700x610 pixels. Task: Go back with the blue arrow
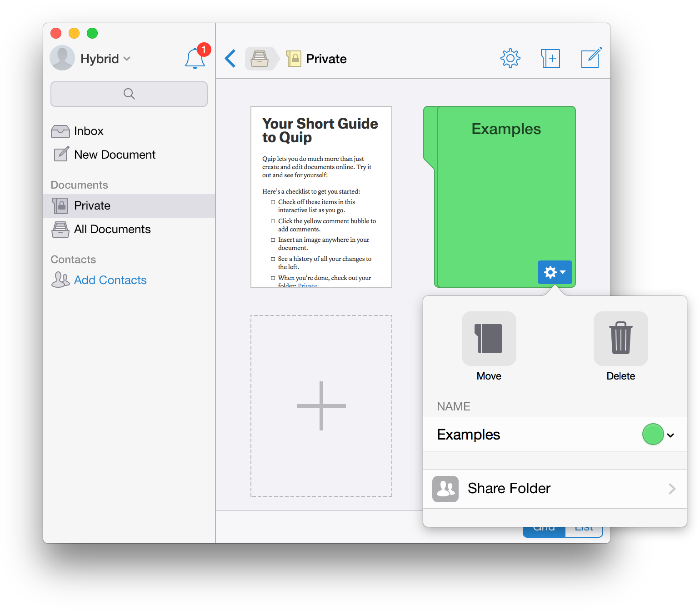click(230, 59)
